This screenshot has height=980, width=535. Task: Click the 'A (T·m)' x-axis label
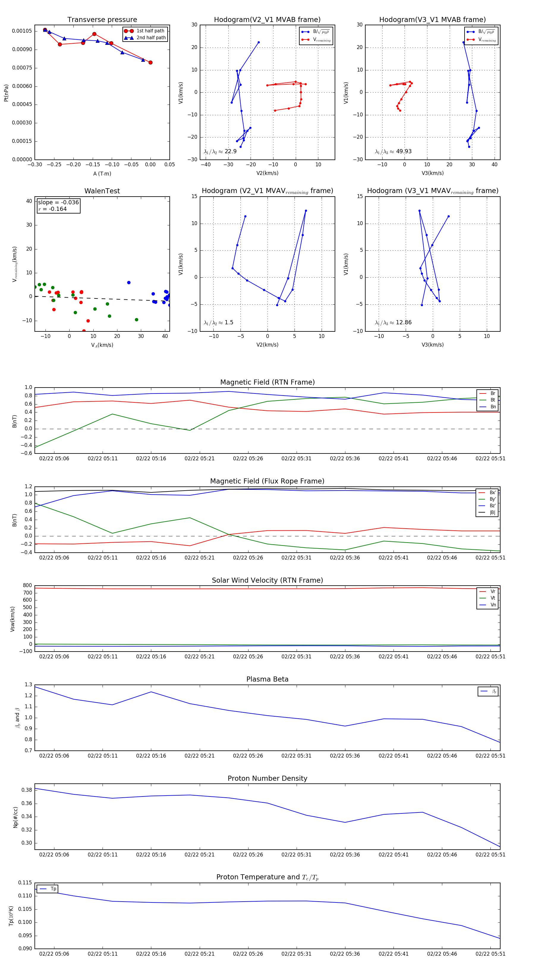click(102, 173)
